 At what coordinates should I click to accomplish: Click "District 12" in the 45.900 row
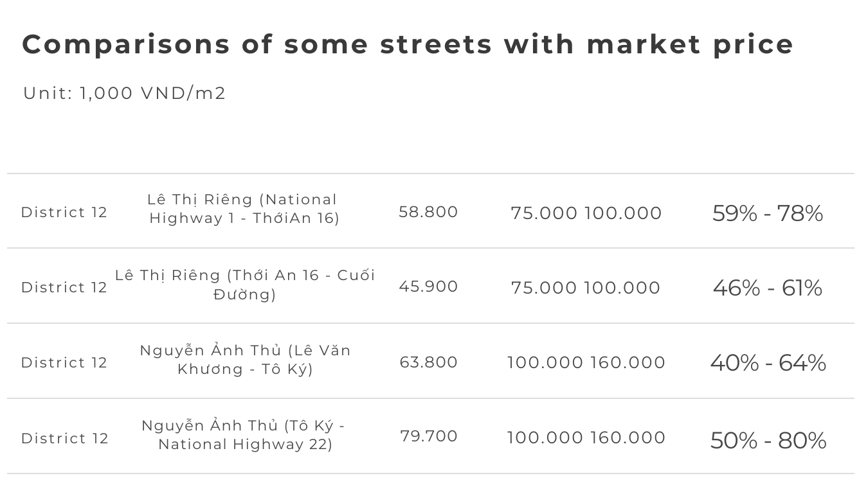pos(64,288)
